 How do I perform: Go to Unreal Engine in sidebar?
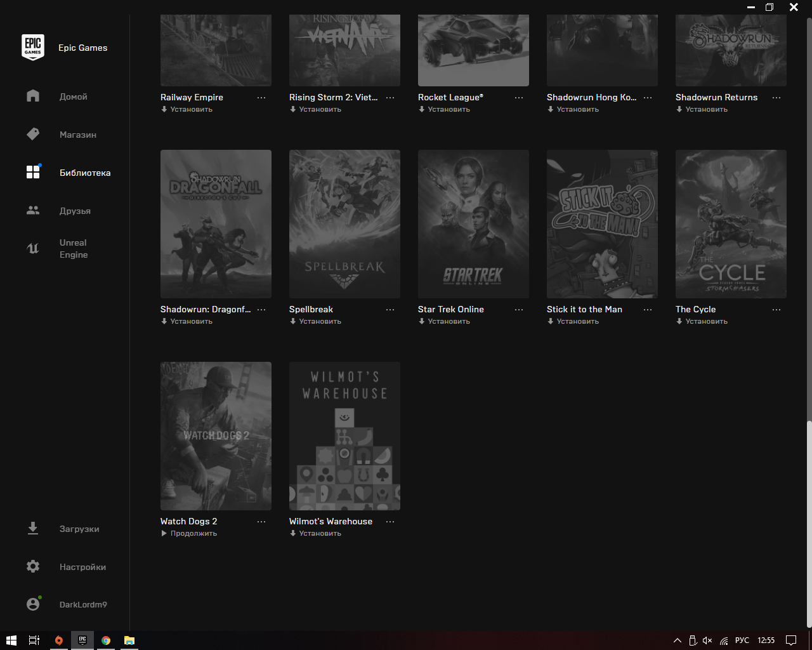[x=74, y=249]
